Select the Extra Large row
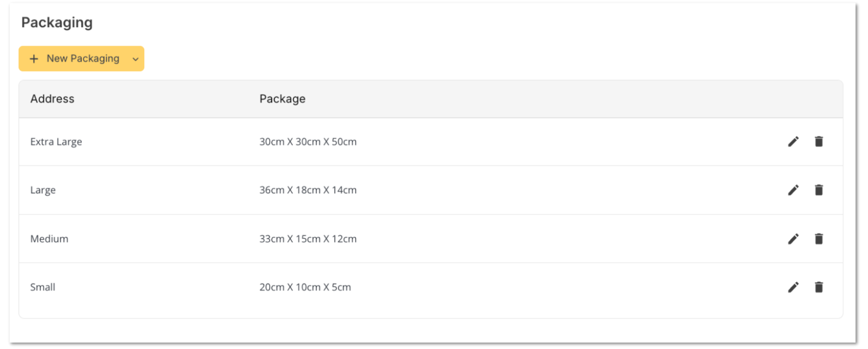The height and width of the screenshot is (349, 868). coord(56,142)
